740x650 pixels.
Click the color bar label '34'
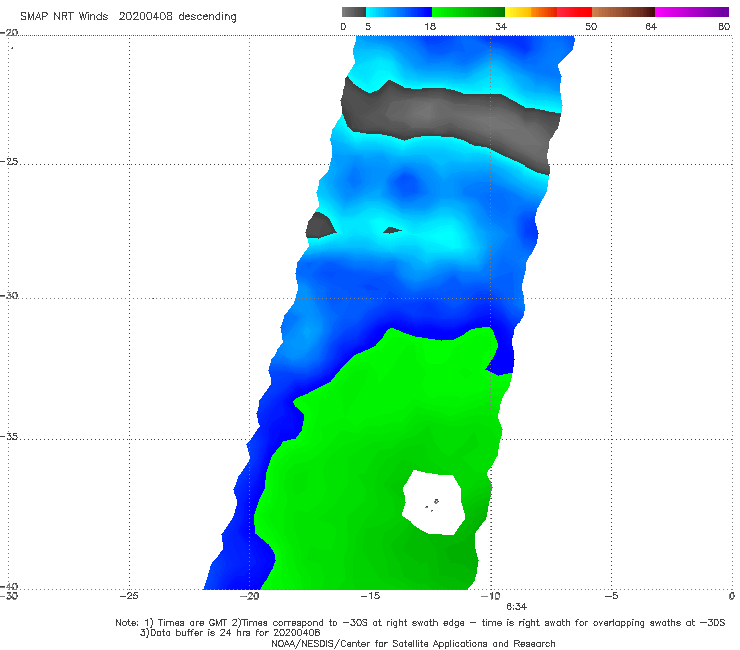[501, 26]
